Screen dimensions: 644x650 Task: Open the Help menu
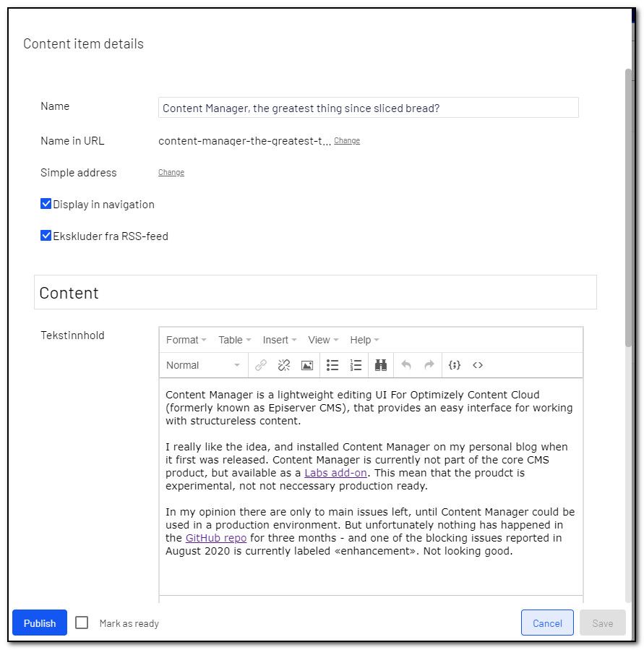(364, 340)
